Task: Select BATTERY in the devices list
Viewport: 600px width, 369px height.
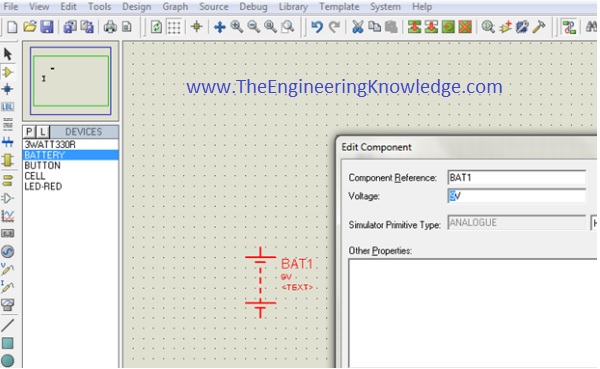Action: (70, 155)
